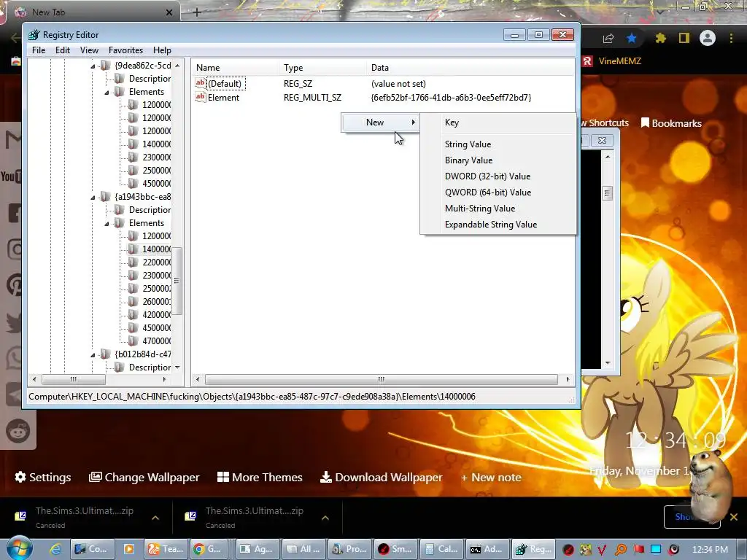The image size is (747, 560).
Task: Click folder icon of {b012b84d-c47 key
Action: [106, 354]
